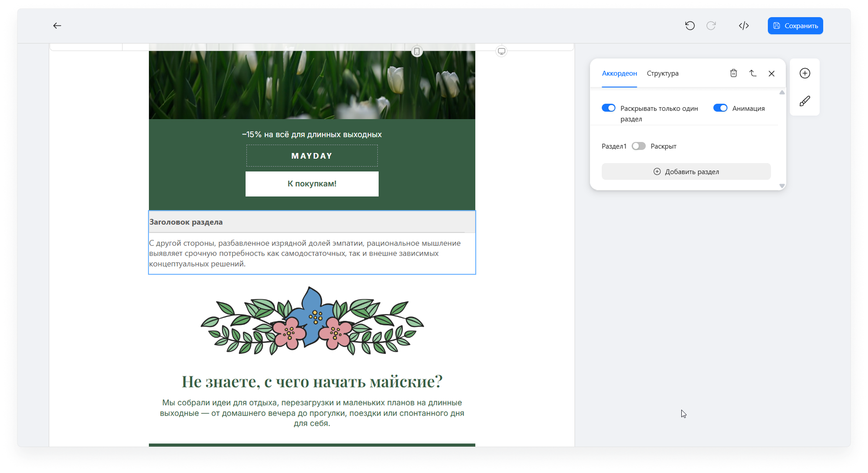The height and width of the screenshot is (473, 868).
Task: Click the Добавить раздел button
Action: click(686, 171)
